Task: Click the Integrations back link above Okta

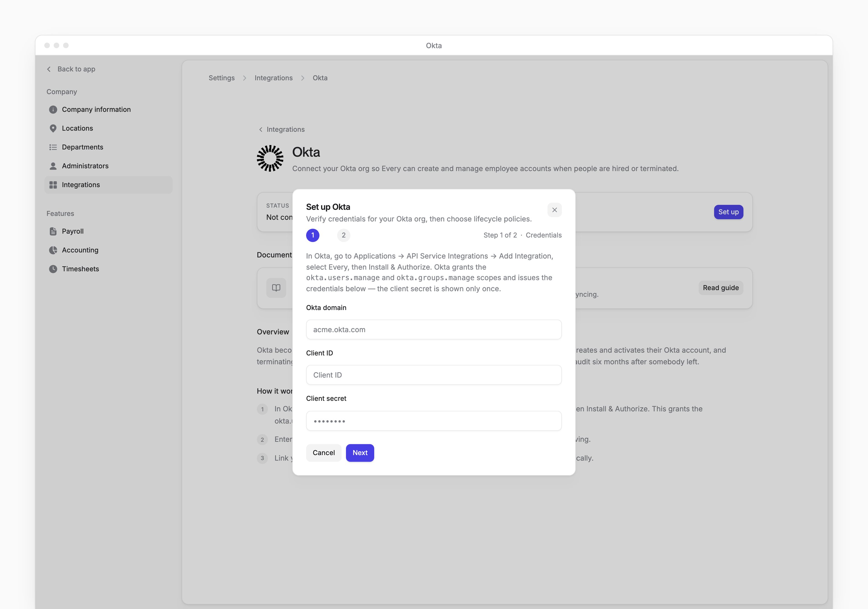Action: click(282, 129)
